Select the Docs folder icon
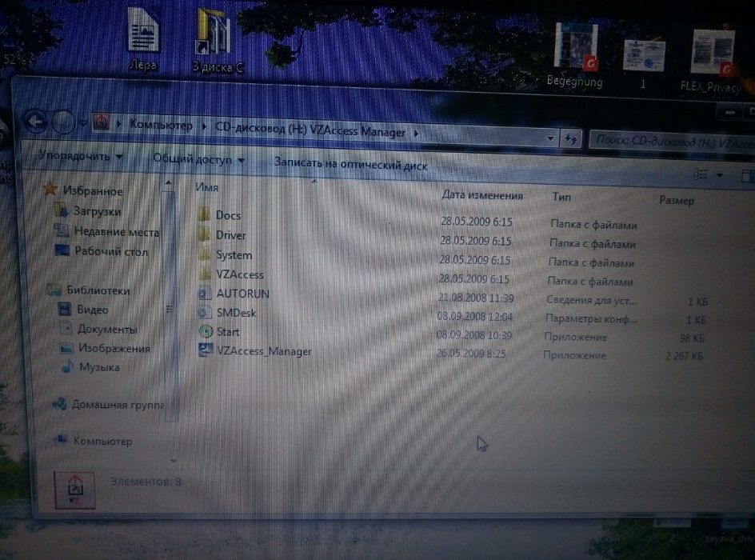 [204, 214]
